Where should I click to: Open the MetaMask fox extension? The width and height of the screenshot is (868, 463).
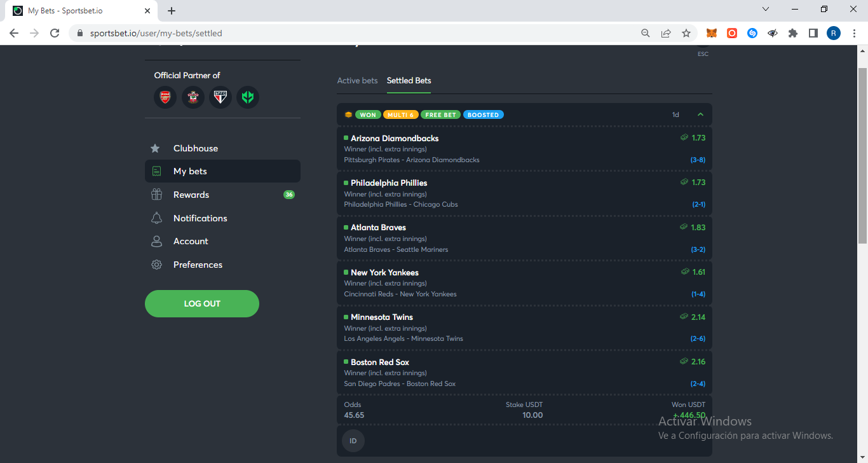click(712, 33)
